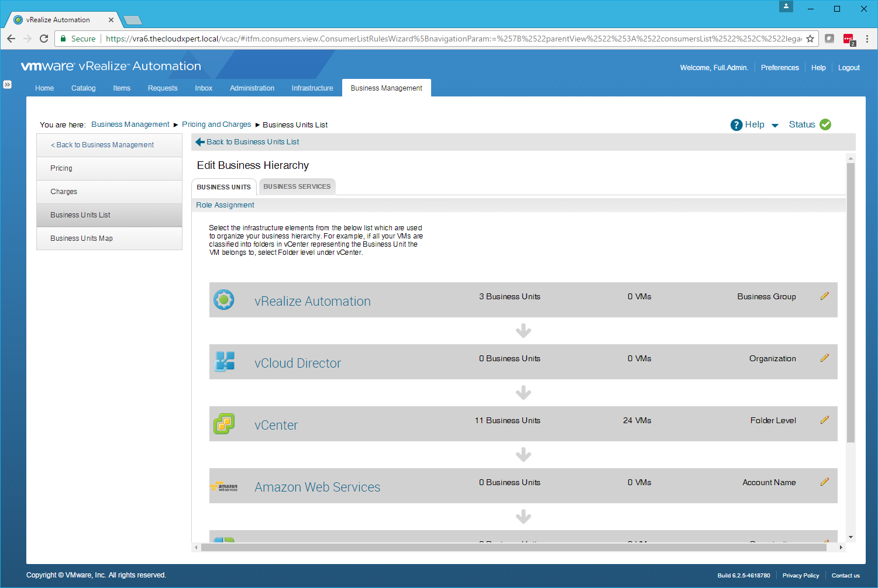Edit the vCenter Folder Level setting
Viewport: 878px width, 588px height.
coord(824,420)
